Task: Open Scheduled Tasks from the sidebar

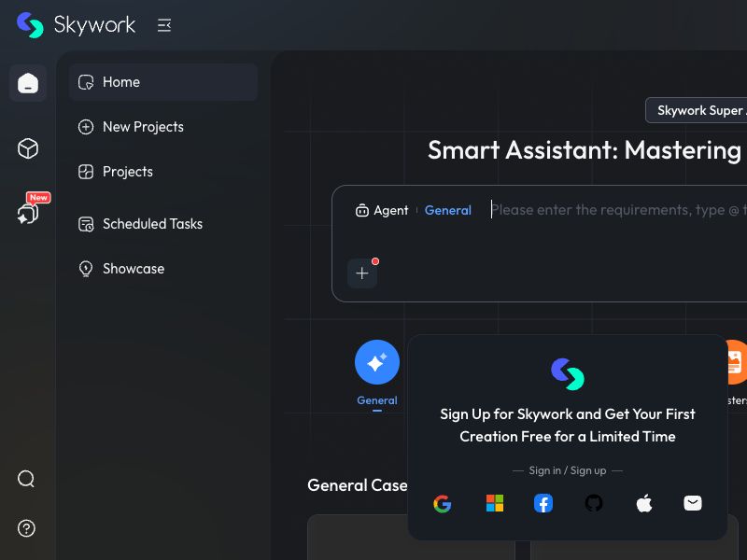Action: point(152,224)
